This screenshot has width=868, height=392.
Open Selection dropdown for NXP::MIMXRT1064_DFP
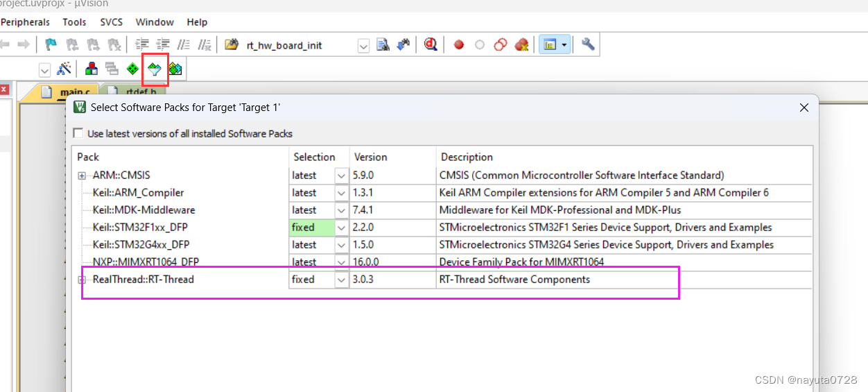(x=341, y=262)
